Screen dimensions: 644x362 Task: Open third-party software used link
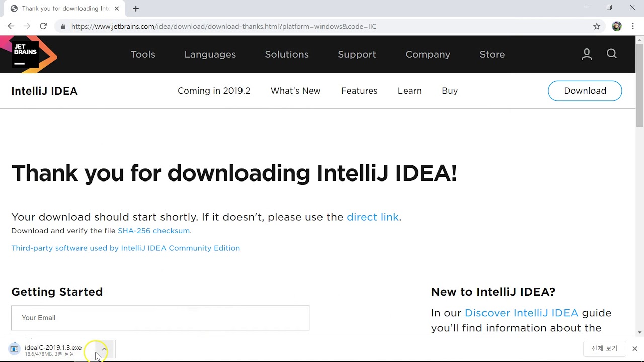tap(125, 248)
